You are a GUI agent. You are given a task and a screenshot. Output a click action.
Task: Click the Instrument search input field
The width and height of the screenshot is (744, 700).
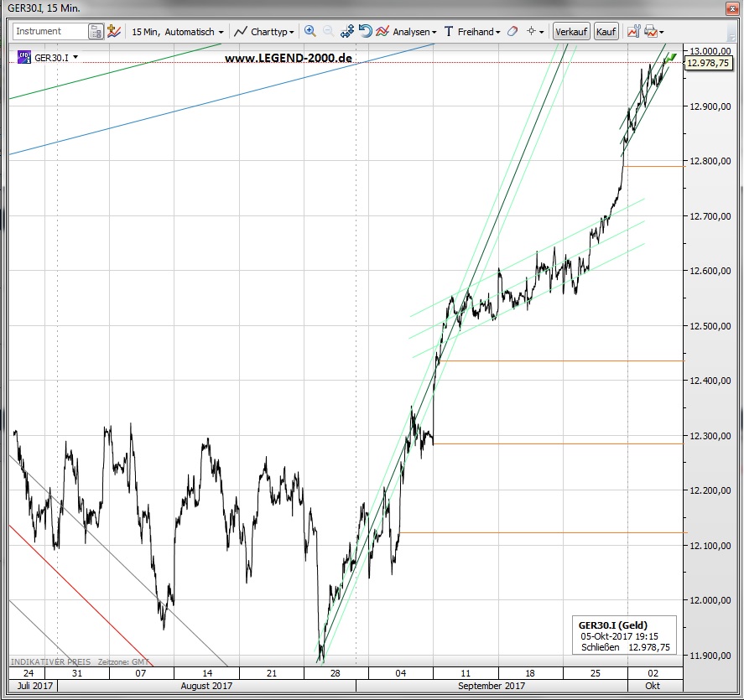pyautogui.click(x=50, y=31)
